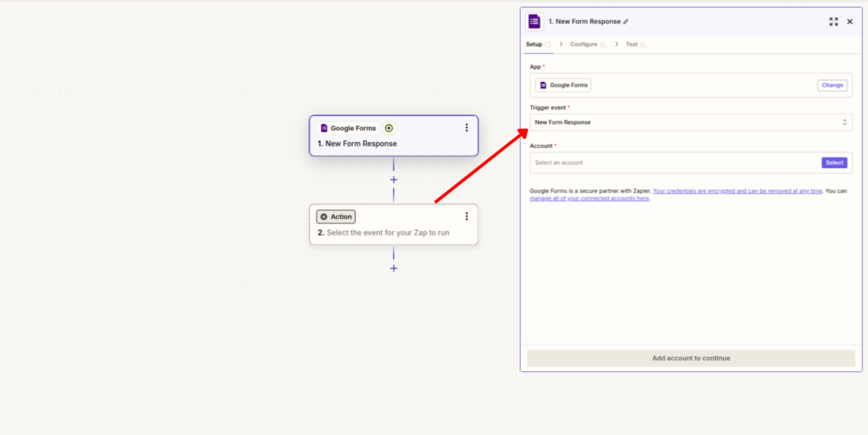Click the Google Forms app chip in panel
This screenshot has height=435, width=868.
coord(563,85)
